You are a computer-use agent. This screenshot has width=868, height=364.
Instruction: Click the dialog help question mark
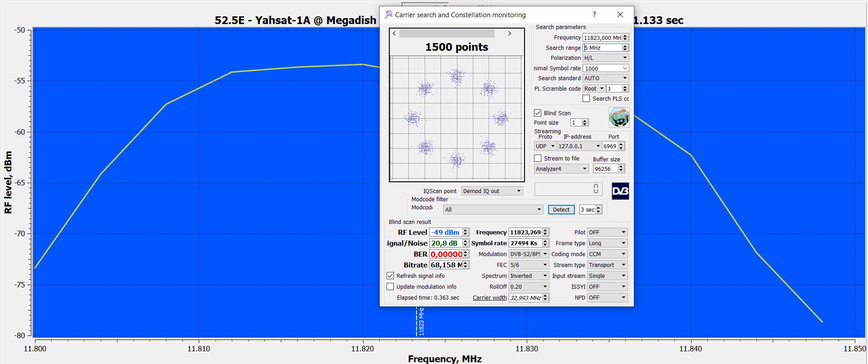(x=594, y=15)
